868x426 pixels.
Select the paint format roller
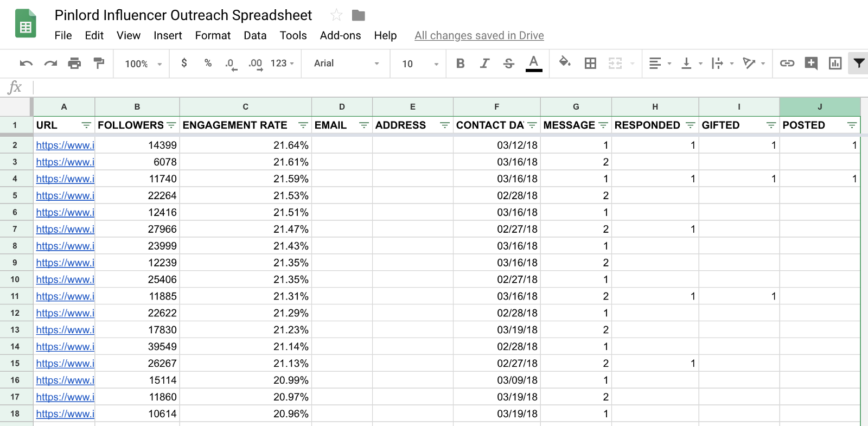[99, 63]
